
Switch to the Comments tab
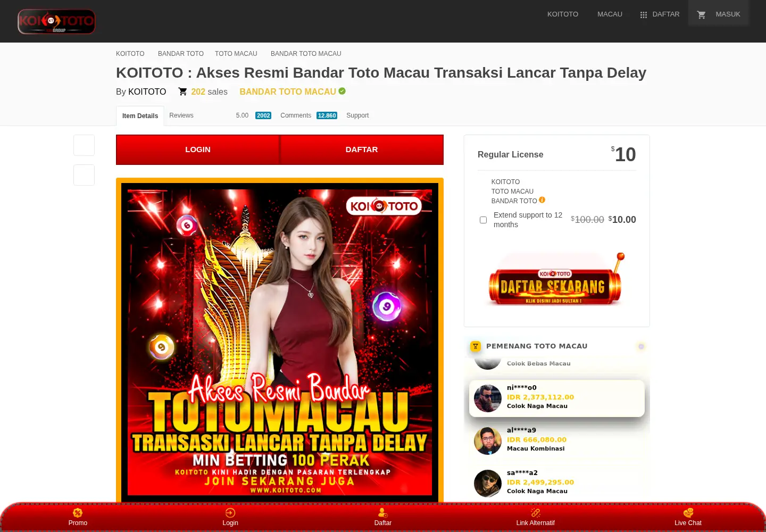pos(296,115)
